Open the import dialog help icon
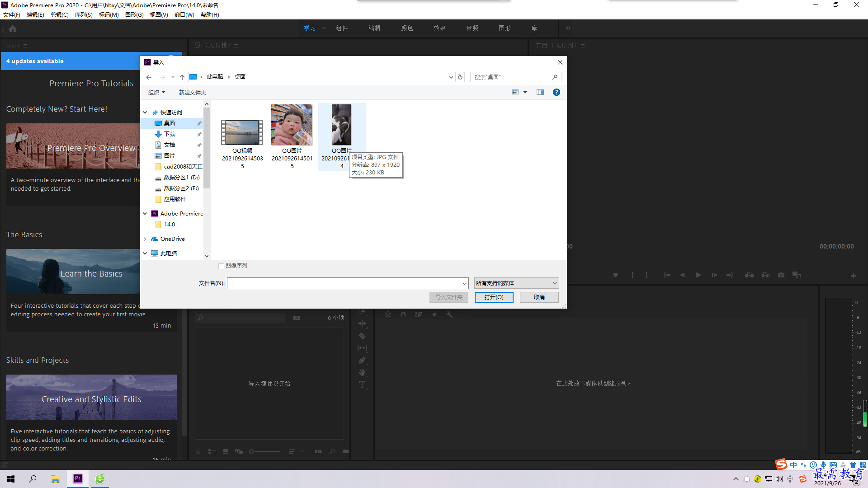868x488 pixels. [x=557, y=92]
